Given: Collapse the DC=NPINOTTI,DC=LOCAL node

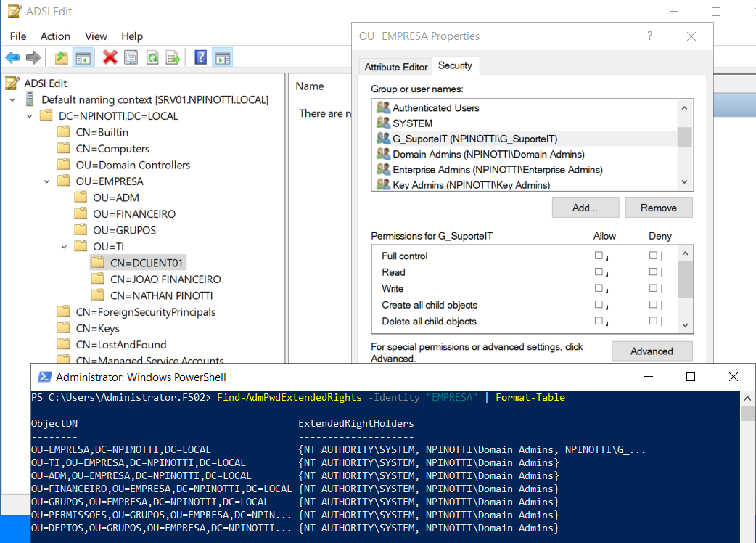Looking at the screenshot, I should [x=30, y=116].
